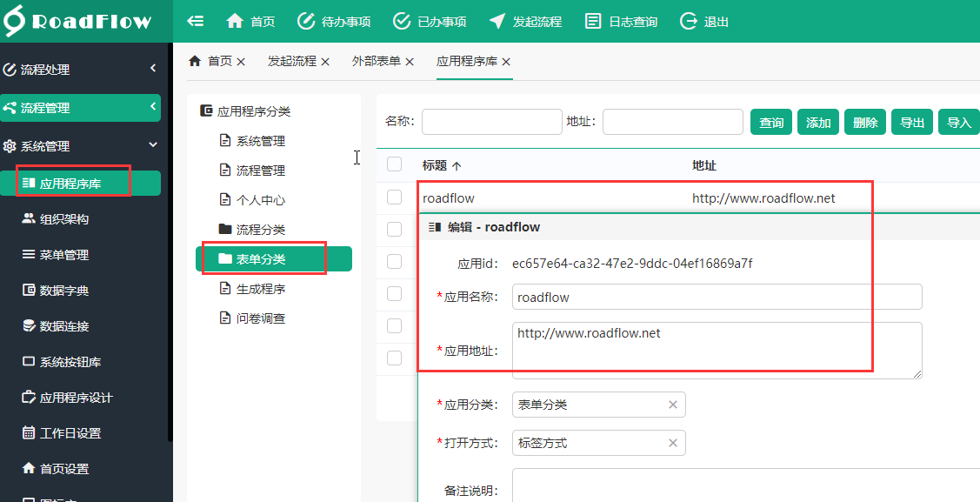Viewport: 980px width, 502px height.
Task: Go to 首页 in the top navigation
Action: click(250, 21)
